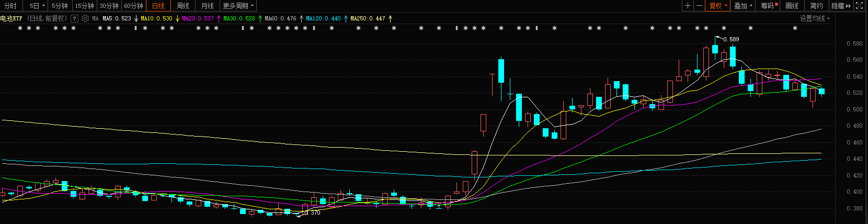Switch to 简约 simple mode
Viewport: 868px width, 224px height.
[816, 6]
